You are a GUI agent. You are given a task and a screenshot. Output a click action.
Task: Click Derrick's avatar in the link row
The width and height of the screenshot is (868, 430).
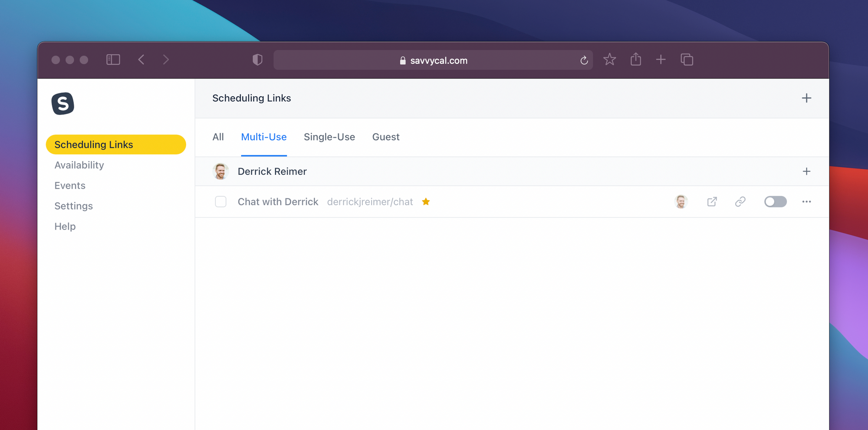(681, 202)
